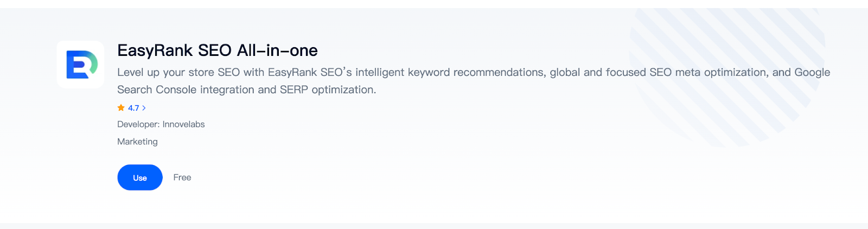The width and height of the screenshot is (868, 229).
Task: Click the EasyRank SEO All-in-one title
Action: pos(217,50)
